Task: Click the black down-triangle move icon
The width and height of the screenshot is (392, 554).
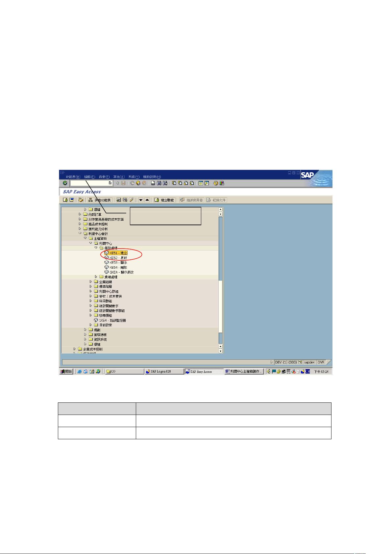Action: pyautogui.click(x=141, y=200)
